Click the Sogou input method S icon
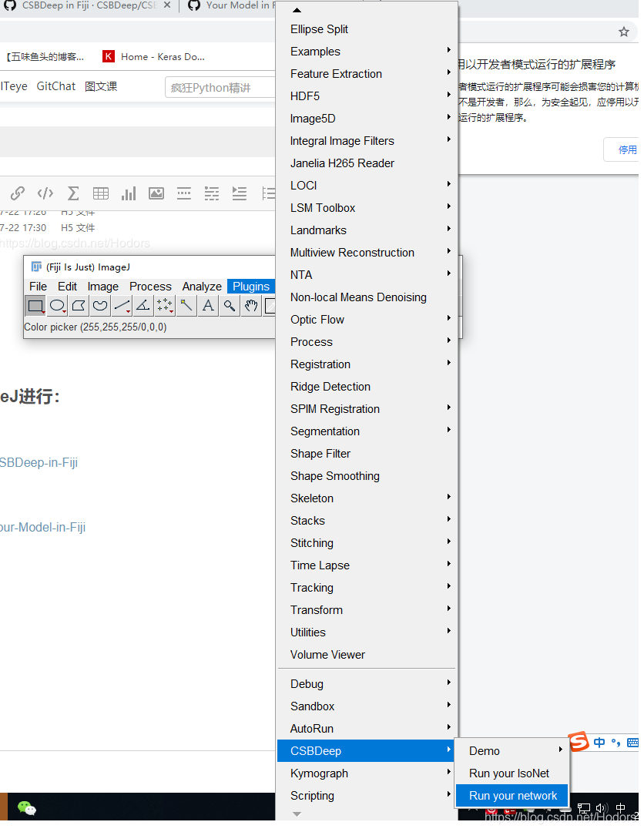Screen dimensions: 644x832 click(x=579, y=741)
